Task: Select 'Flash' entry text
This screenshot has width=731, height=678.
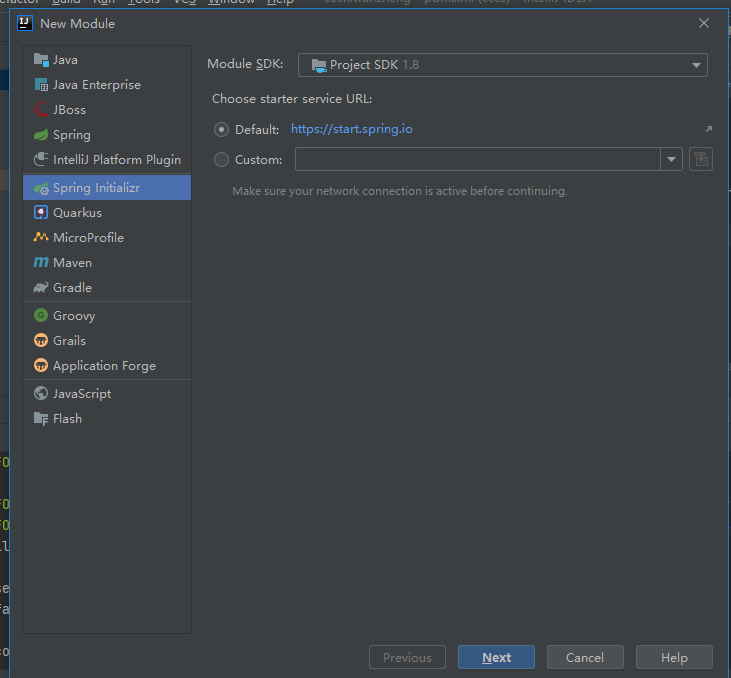Action: tap(68, 419)
